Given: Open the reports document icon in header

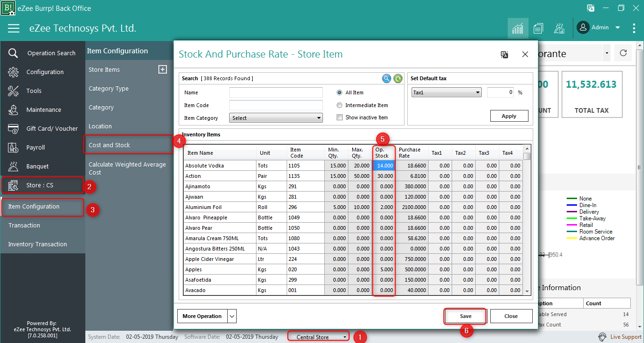Looking at the screenshot, I should point(538,28).
